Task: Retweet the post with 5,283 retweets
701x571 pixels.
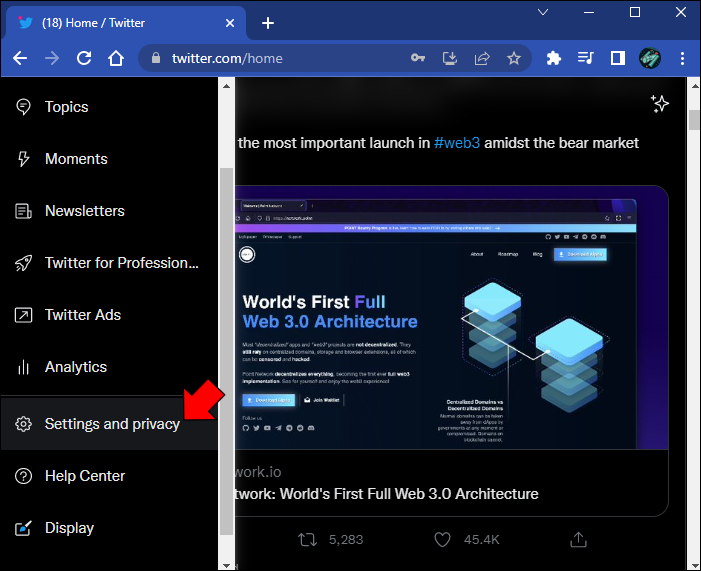Action: (x=309, y=540)
